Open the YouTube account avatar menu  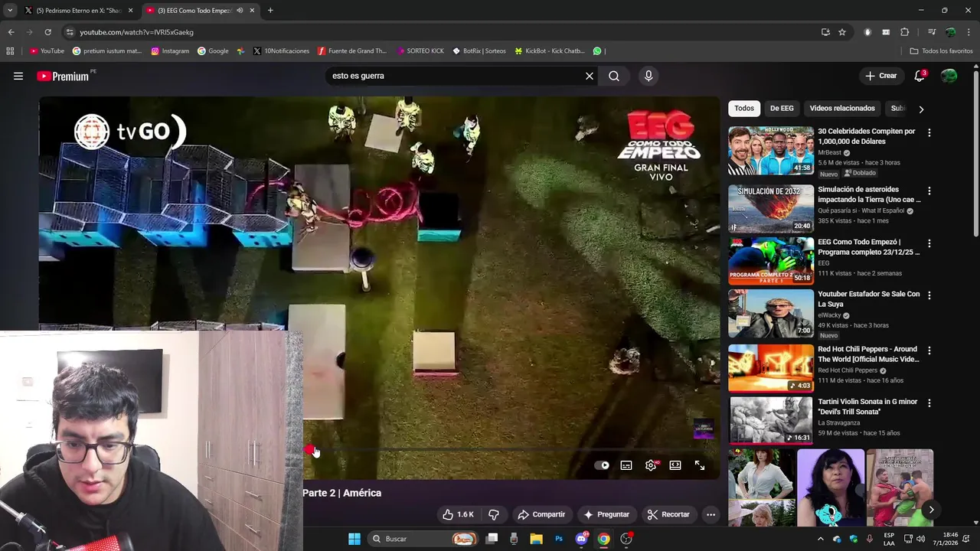pyautogui.click(x=949, y=76)
